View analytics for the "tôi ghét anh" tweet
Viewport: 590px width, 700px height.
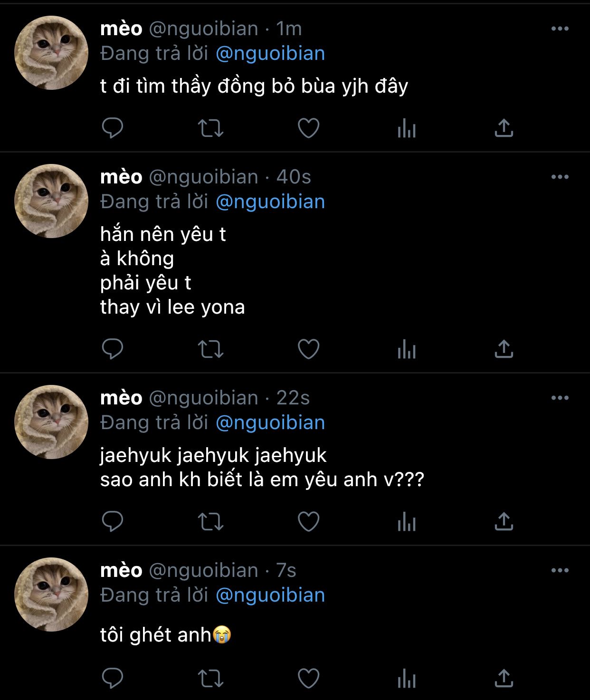coord(407,679)
